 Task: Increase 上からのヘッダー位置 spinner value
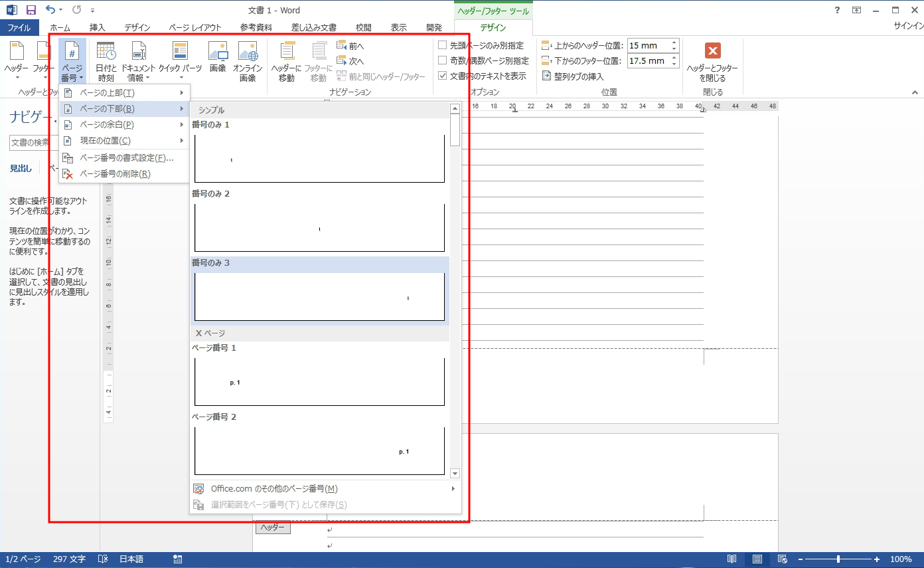pyautogui.click(x=675, y=43)
